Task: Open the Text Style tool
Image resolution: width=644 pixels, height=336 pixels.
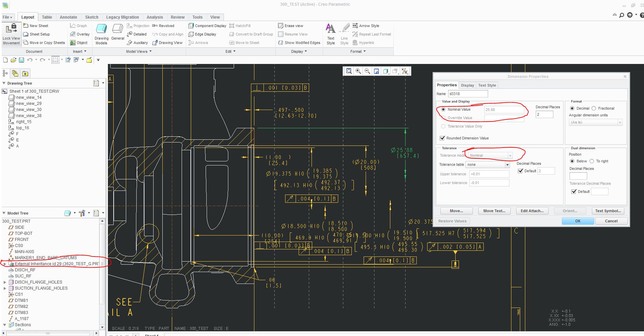Action: (330, 29)
